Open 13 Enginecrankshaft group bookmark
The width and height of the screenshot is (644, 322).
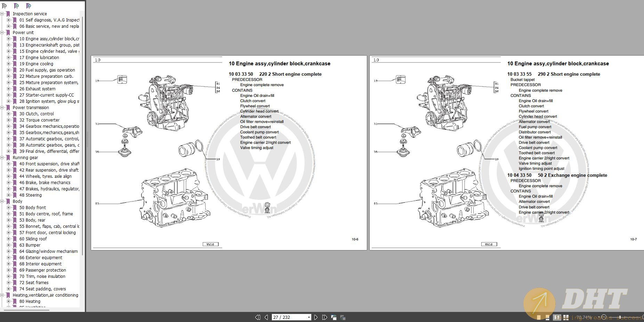point(49,45)
